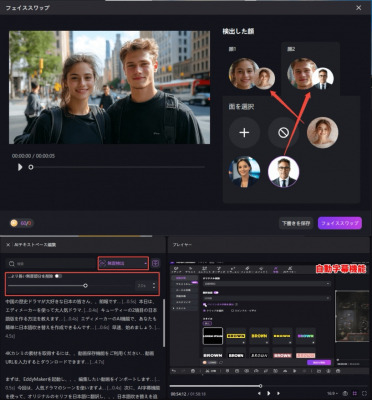Select the businessman in suit face thumbnail

click(x=283, y=172)
